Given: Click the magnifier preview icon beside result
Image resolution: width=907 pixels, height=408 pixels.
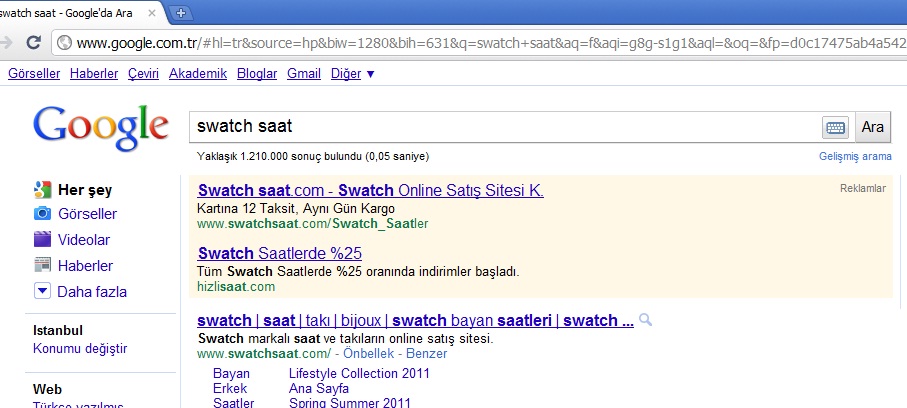Looking at the screenshot, I should point(646,320).
